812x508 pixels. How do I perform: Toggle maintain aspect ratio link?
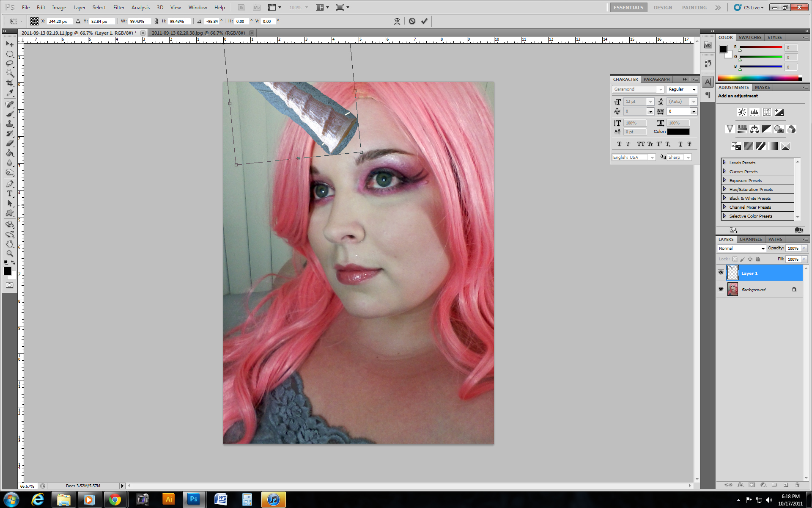(156, 21)
